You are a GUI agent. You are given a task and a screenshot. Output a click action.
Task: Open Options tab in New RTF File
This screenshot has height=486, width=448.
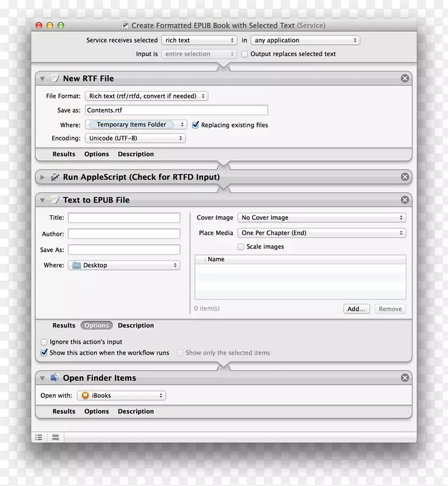coord(97,154)
